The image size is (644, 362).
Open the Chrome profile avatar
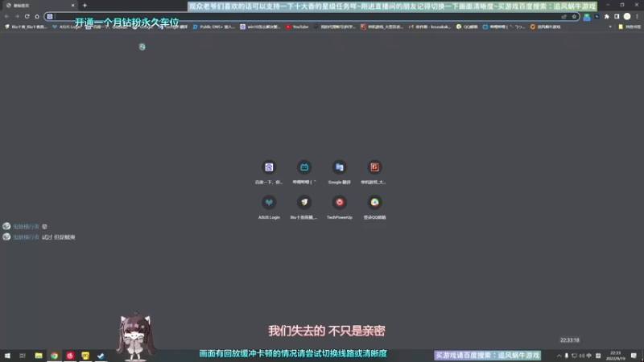tap(627, 16)
